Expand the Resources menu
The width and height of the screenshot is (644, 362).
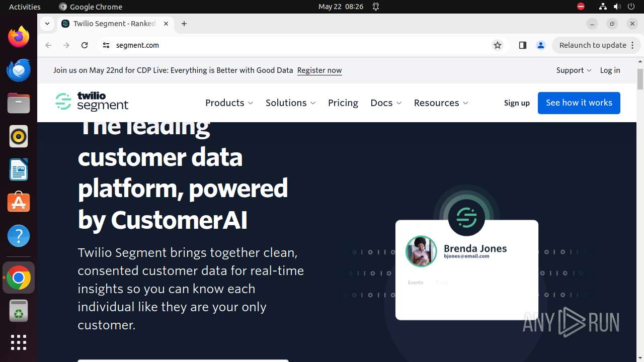441,103
